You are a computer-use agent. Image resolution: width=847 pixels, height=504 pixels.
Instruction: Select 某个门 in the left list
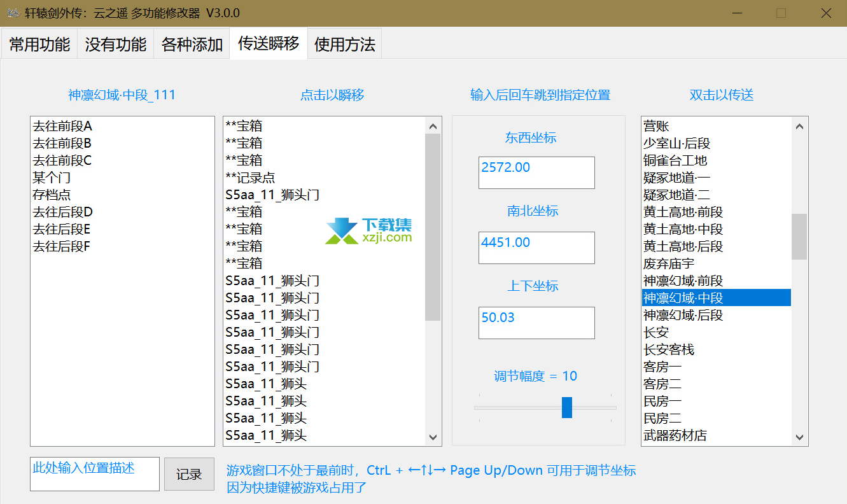123,178
